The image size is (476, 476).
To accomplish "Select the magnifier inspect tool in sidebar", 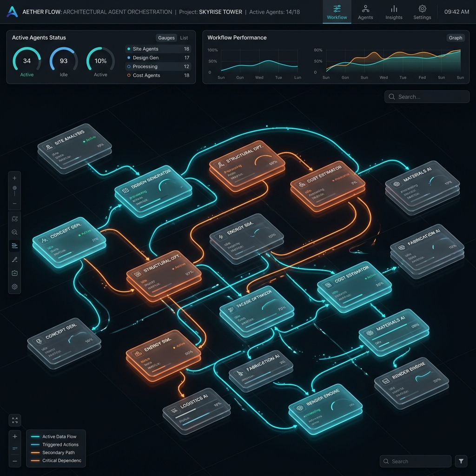I will (14, 232).
